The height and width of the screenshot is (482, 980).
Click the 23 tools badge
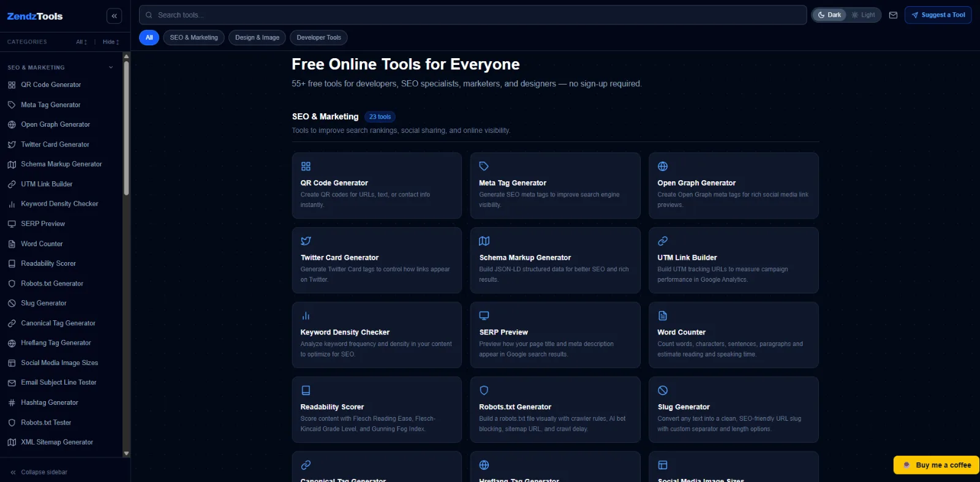(x=380, y=117)
